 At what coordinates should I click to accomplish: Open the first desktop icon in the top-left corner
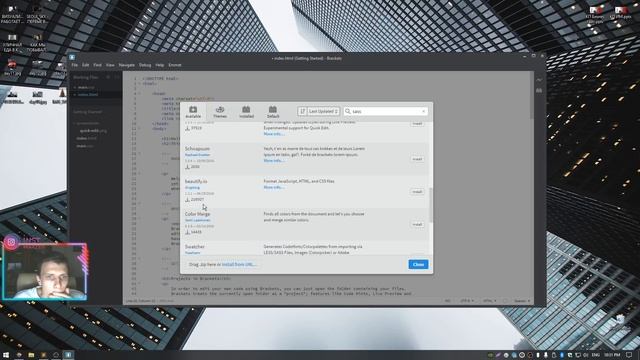pos(12,15)
